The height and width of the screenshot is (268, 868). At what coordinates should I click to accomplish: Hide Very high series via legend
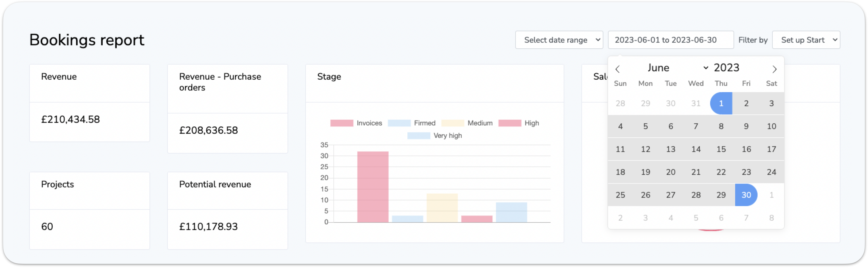434,136
